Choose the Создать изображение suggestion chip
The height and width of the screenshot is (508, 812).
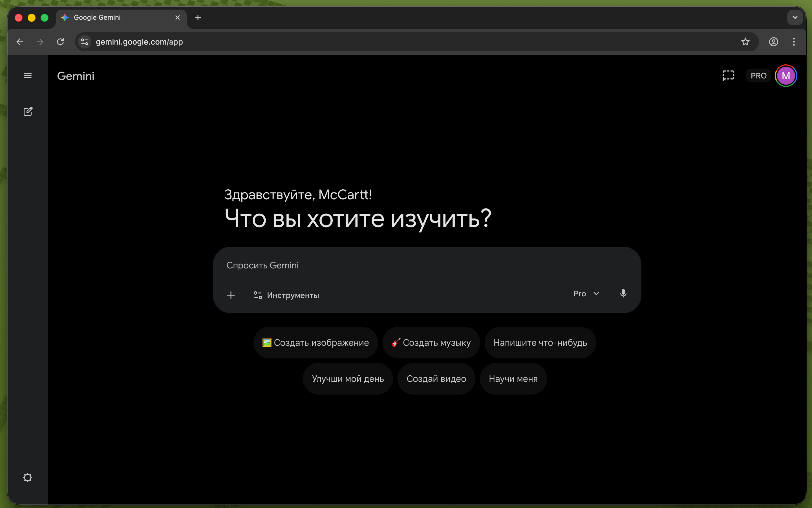point(315,342)
